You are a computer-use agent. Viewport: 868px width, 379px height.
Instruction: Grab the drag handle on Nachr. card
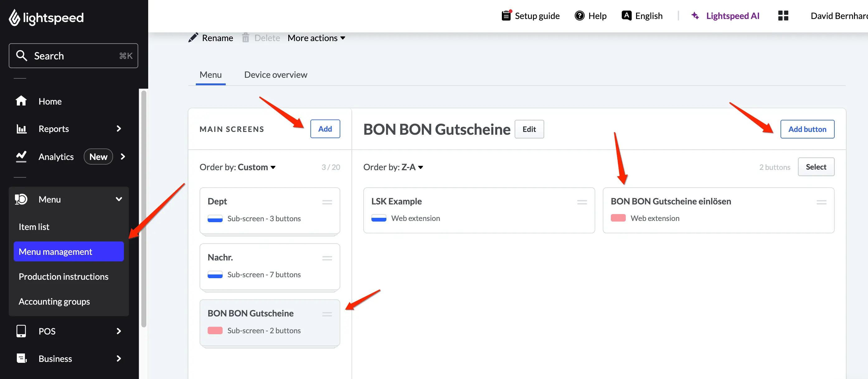[x=327, y=258]
